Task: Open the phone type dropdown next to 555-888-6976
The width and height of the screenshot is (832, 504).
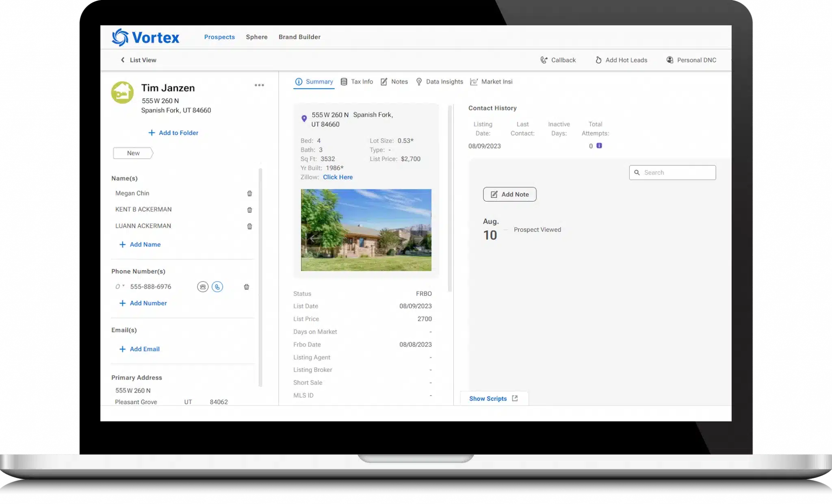Action: (119, 286)
